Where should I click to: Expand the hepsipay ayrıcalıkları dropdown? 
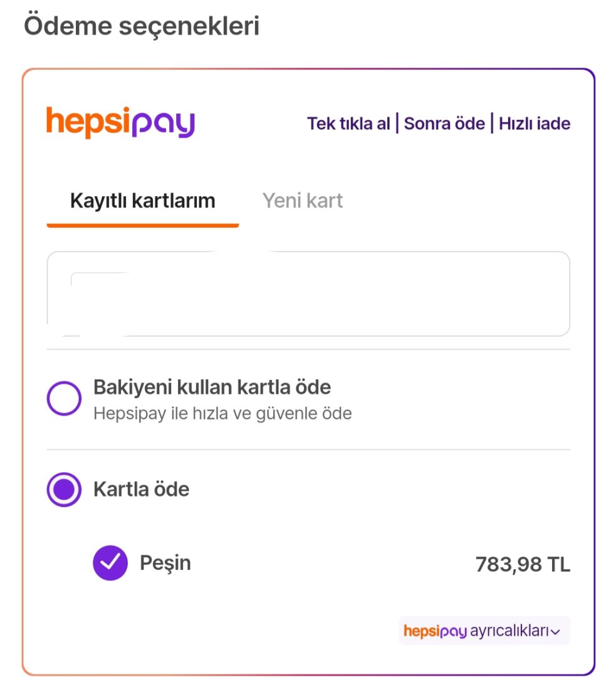484,631
